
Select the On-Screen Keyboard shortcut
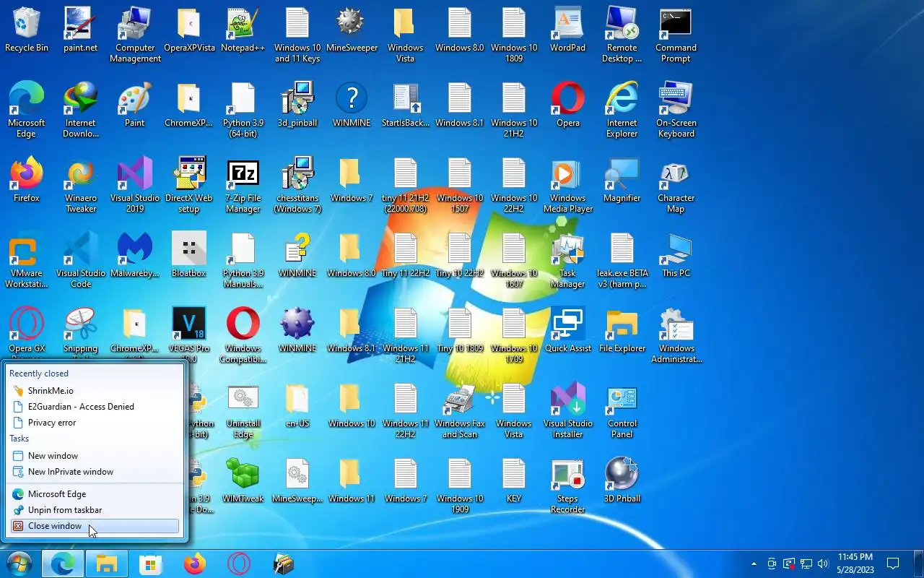pyautogui.click(x=676, y=111)
